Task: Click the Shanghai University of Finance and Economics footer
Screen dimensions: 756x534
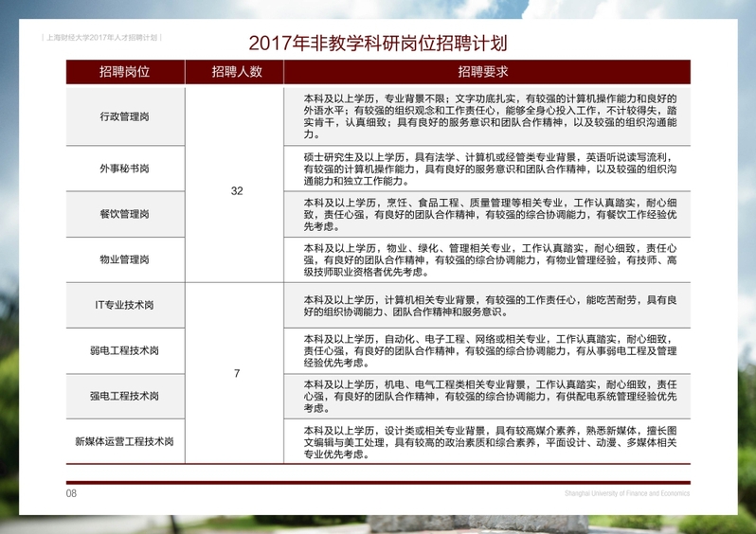Action: (626, 493)
